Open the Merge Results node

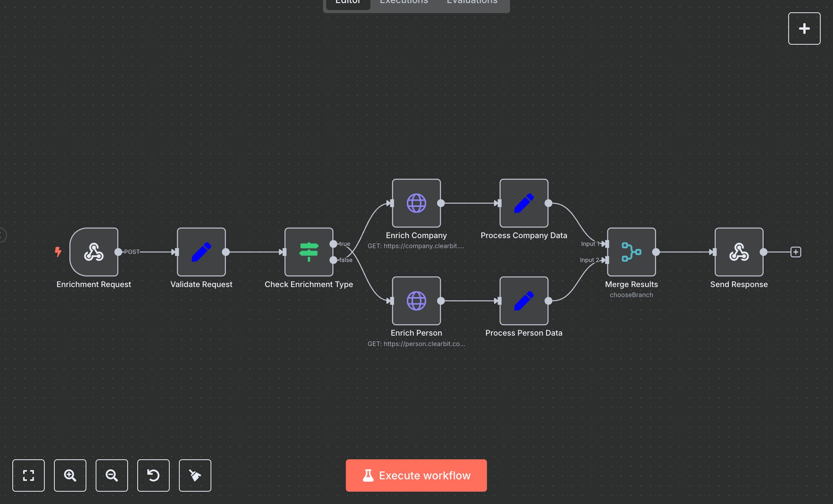[631, 252]
